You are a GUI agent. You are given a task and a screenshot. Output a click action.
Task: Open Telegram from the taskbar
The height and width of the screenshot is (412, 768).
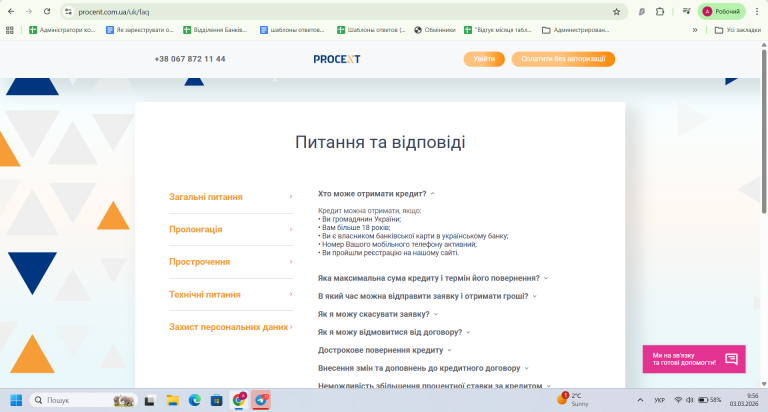click(x=261, y=400)
